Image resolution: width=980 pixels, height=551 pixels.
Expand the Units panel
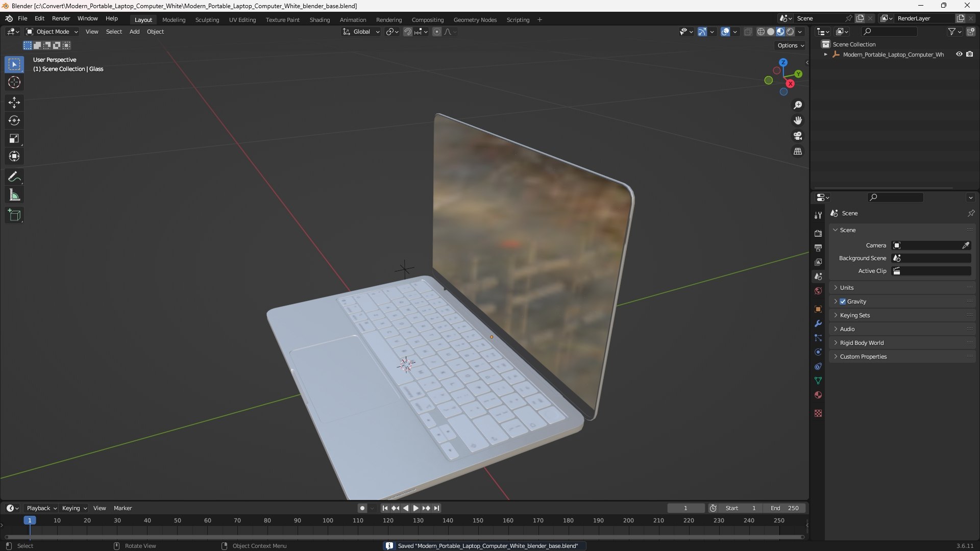847,288
